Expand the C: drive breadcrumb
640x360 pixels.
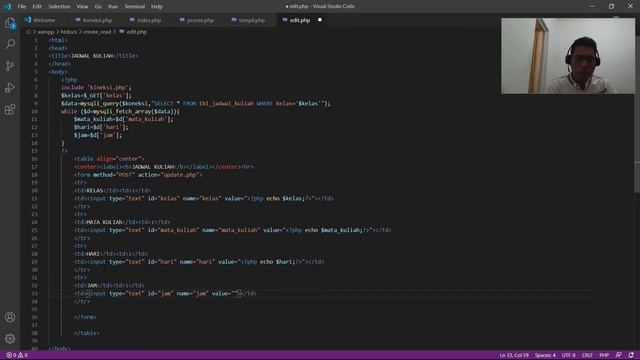[29, 32]
